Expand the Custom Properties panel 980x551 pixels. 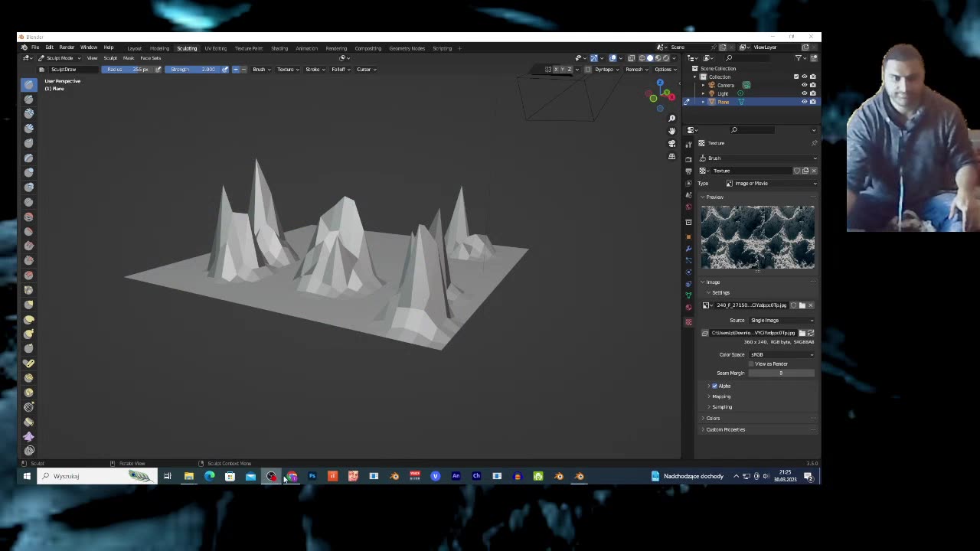click(724, 429)
